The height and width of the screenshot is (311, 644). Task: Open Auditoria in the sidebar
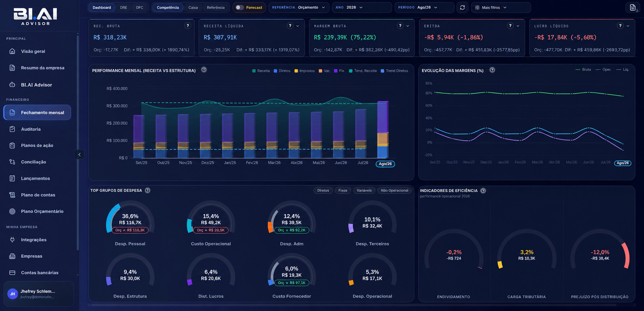coord(37,129)
